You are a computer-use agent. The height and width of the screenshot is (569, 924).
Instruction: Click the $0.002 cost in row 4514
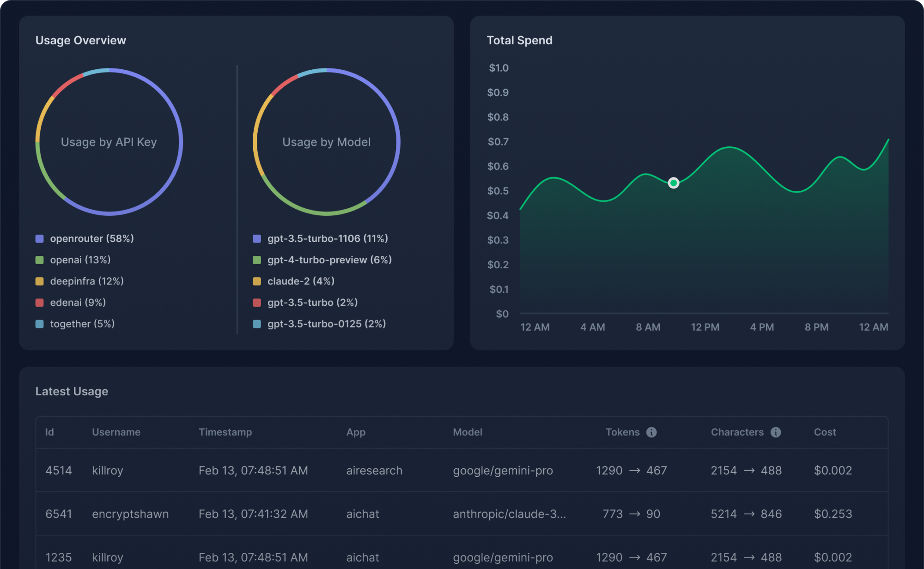[833, 471]
